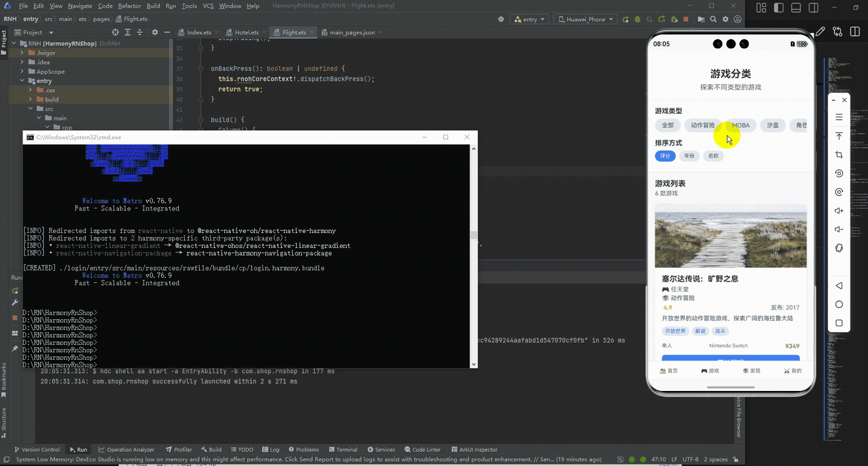Open the Build menu
Viewport: 868px width, 466px height.
coord(153,6)
